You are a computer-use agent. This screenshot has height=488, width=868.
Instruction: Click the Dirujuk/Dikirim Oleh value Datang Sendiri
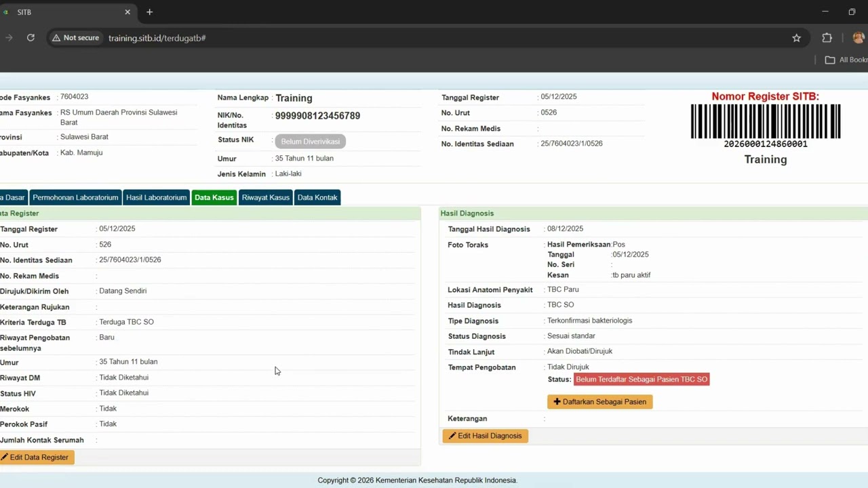(123, 291)
